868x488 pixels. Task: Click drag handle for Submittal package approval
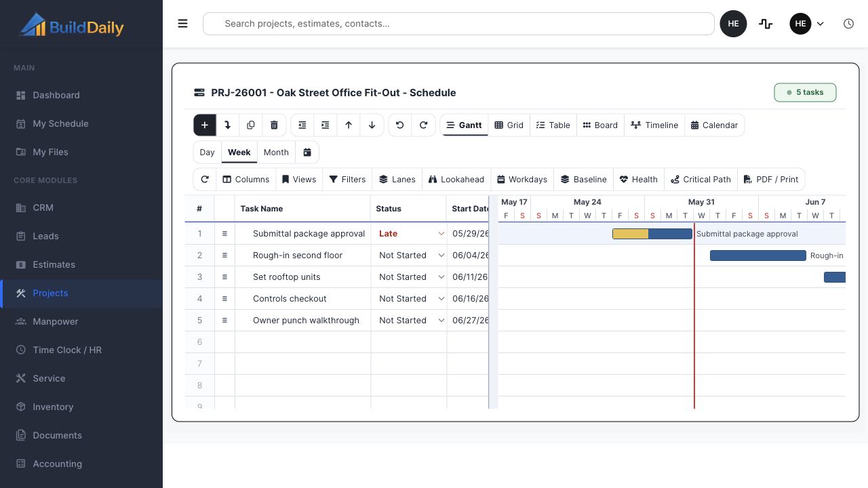tap(224, 234)
